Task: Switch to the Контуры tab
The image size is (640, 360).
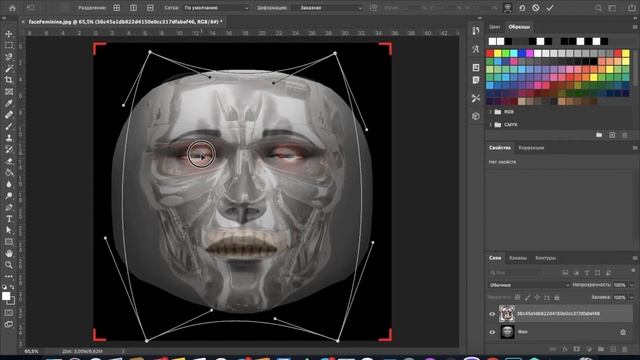Action: click(545, 258)
